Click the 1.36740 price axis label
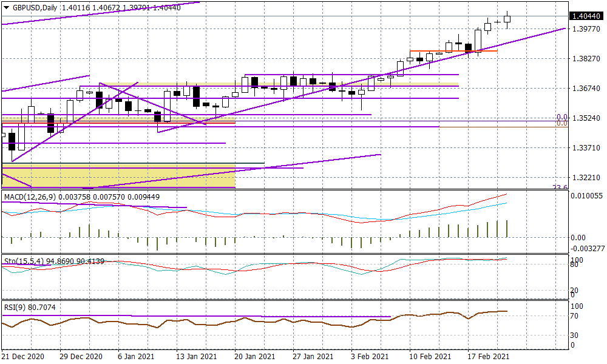The height and width of the screenshot is (364, 607). tap(586, 89)
